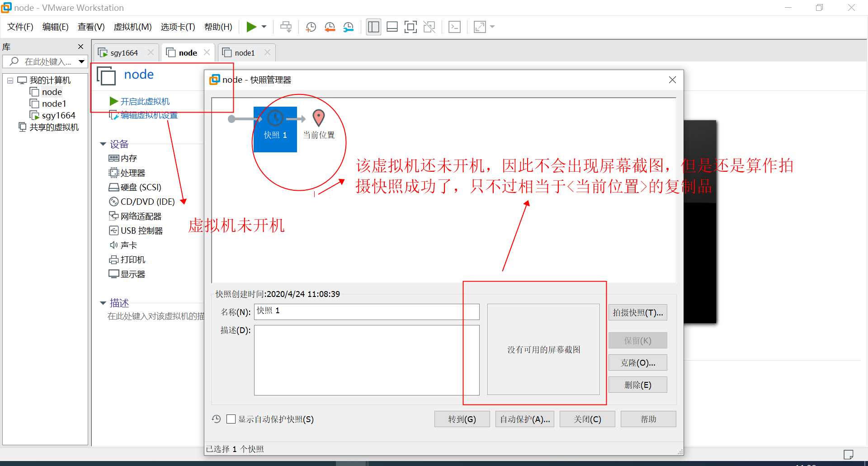Click the 网络适配器 device entry
The image size is (868, 466).
point(135,216)
